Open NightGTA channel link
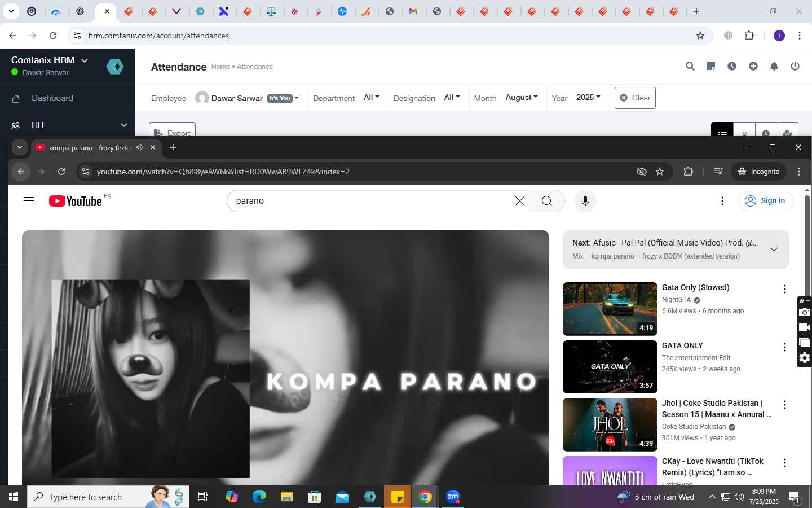Image resolution: width=812 pixels, height=508 pixels. pyautogui.click(x=676, y=300)
